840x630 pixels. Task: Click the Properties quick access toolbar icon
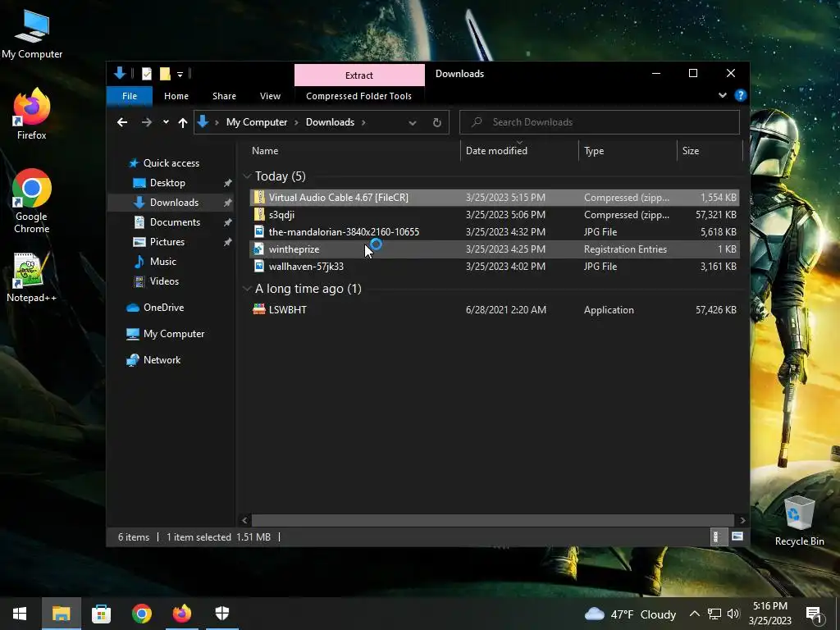[x=146, y=74]
